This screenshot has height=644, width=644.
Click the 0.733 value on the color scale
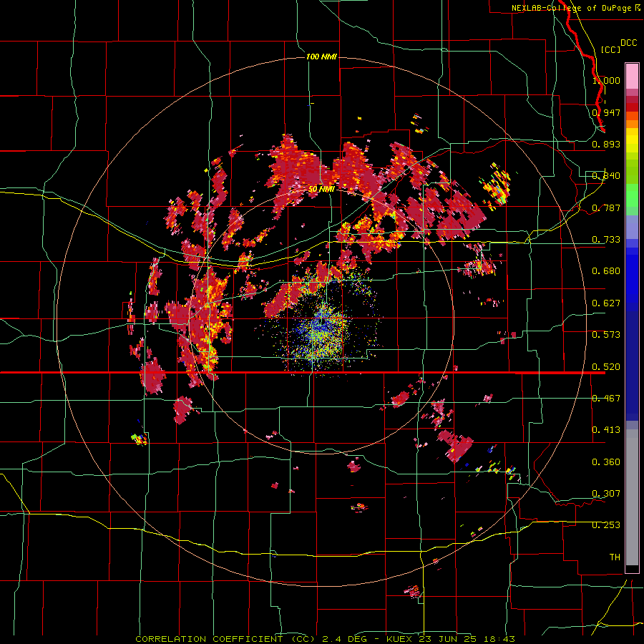(x=606, y=240)
